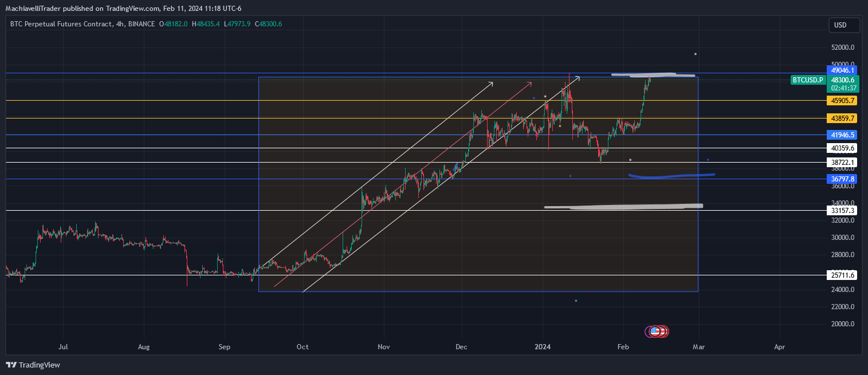Click the 33157.3 price label

(842, 211)
